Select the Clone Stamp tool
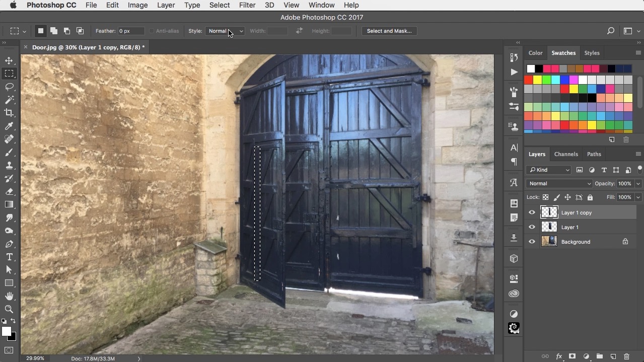Screen dimensions: 644x362 click(9, 165)
